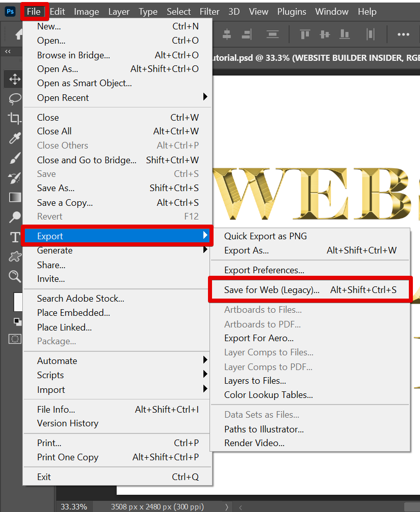This screenshot has width=420, height=512.
Task: Open Export Preferences...
Action: click(x=310, y=270)
